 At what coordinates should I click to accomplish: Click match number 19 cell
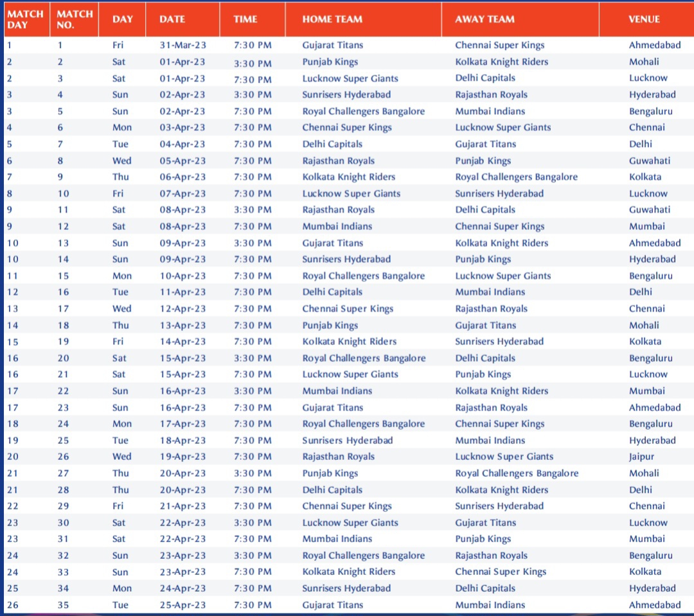pos(63,342)
